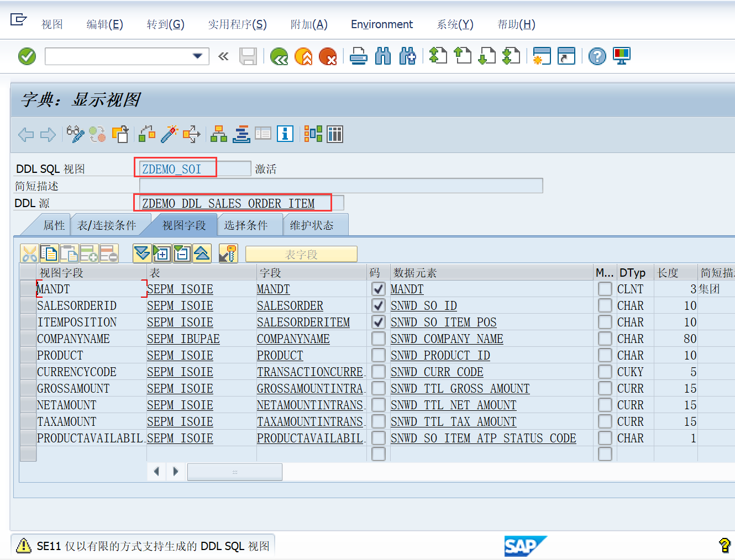Click the Previous Page icon
This screenshot has height=560, width=735.
coord(463,56)
